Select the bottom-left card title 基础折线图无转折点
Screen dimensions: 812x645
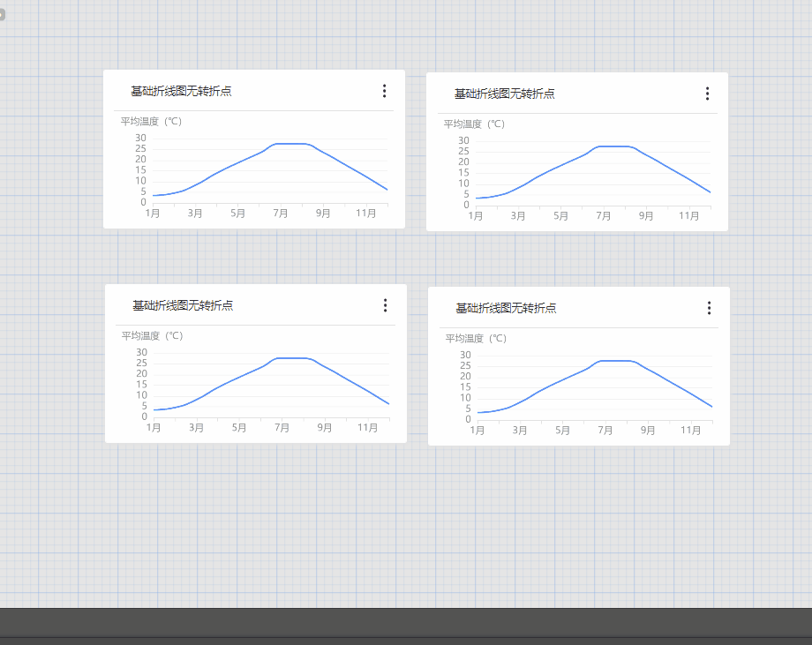click(x=183, y=305)
